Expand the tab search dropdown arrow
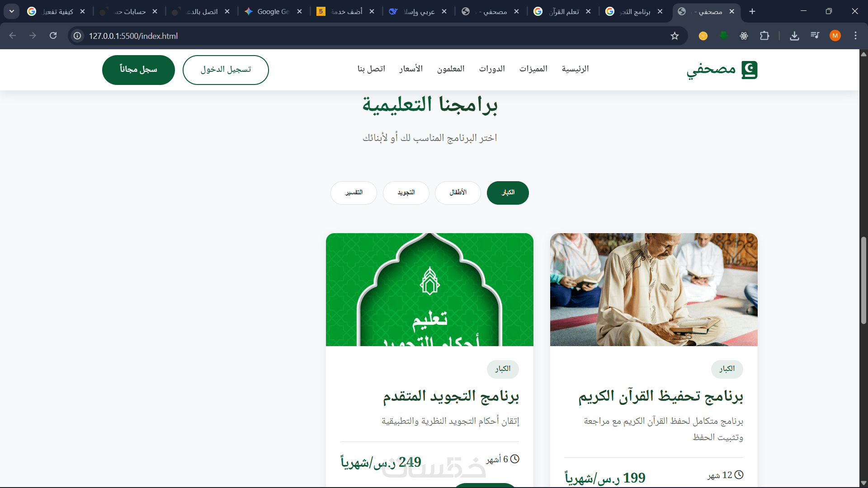This screenshot has height=488, width=868. (11, 11)
